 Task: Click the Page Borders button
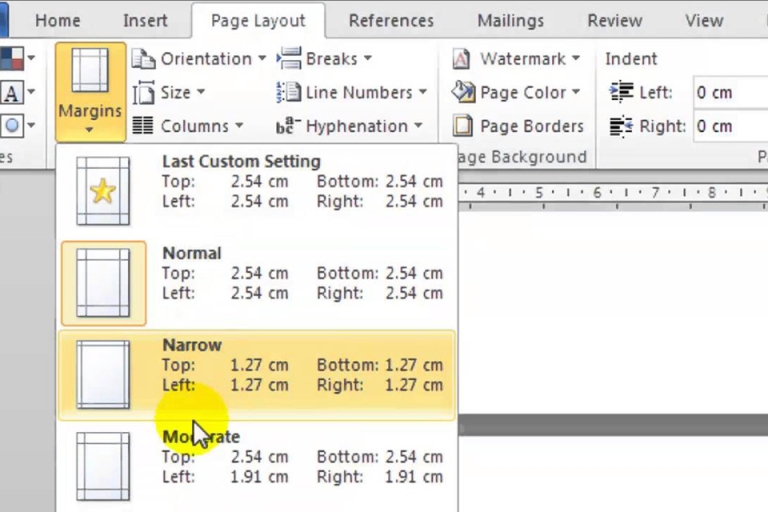pos(518,126)
